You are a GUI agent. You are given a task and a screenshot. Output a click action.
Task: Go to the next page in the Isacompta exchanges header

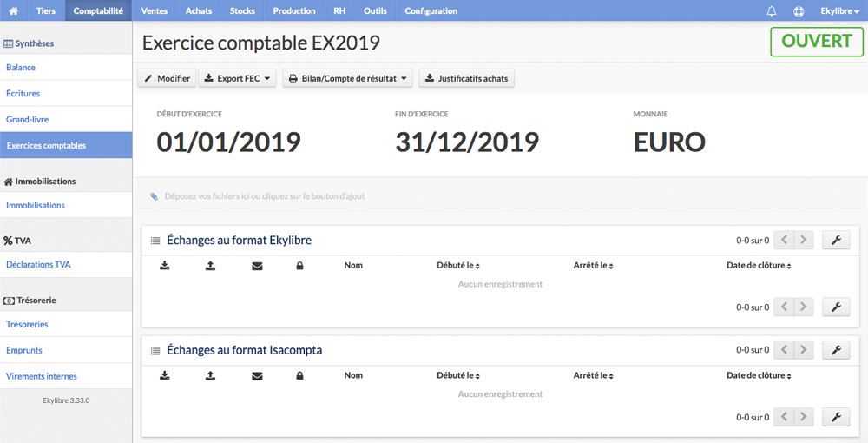coord(803,349)
